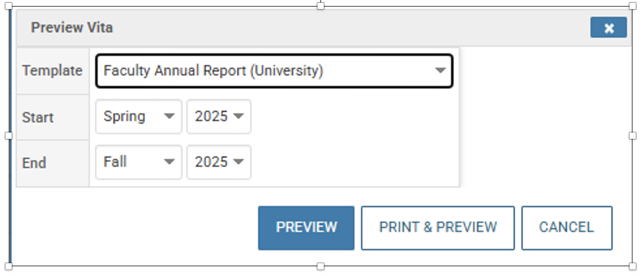This screenshot has width=644, height=275.
Task: Close the Preview Vita dialog with X
Action: click(608, 28)
